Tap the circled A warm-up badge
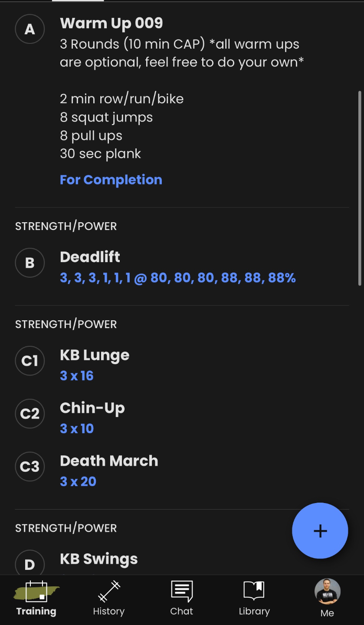Screen dimensions: 364x625 pyautogui.click(x=30, y=29)
